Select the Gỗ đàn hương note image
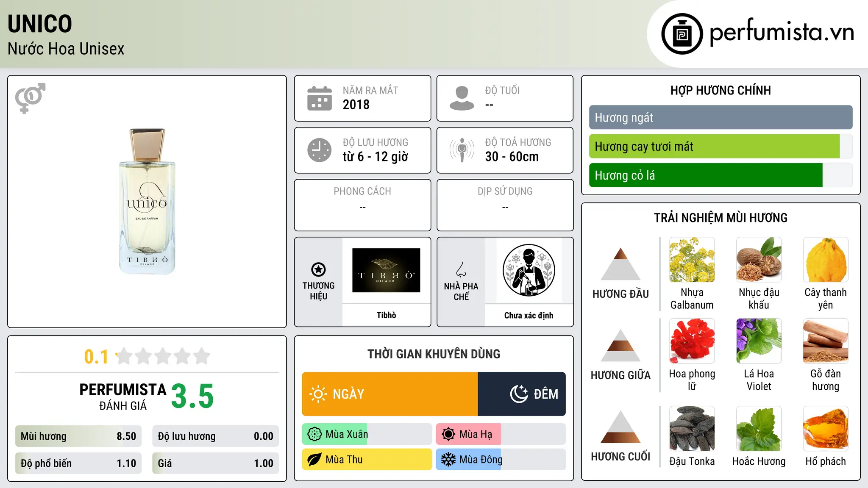 pos(826,341)
